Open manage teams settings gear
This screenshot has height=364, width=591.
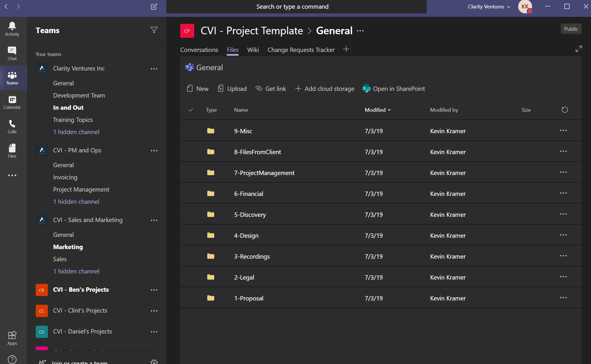[x=154, y=362]
